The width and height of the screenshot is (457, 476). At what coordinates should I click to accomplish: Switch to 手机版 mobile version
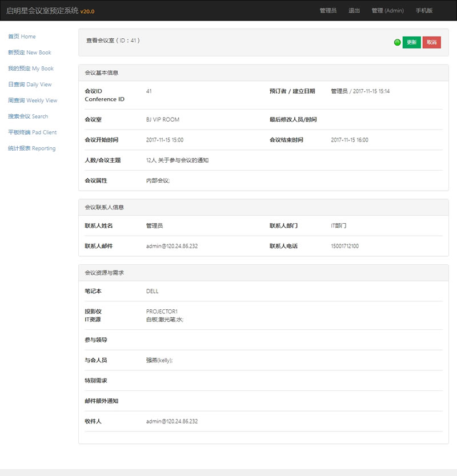tap(424, 10)
